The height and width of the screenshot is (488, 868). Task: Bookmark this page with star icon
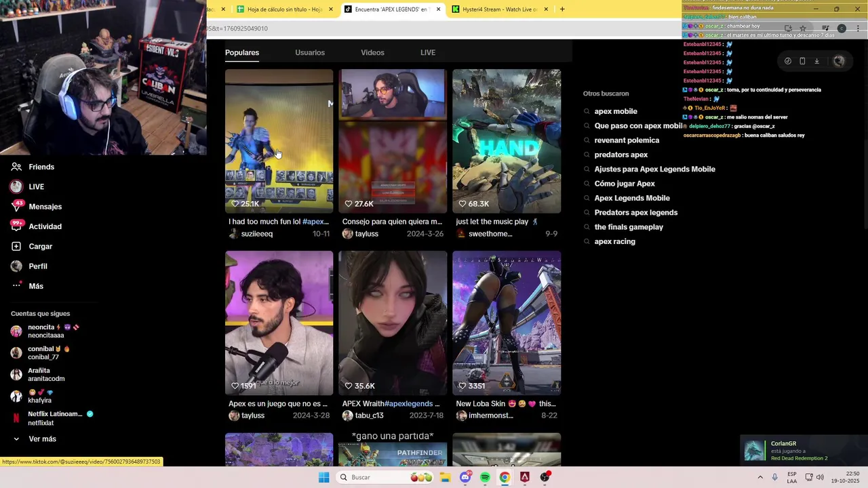[803, 28]
